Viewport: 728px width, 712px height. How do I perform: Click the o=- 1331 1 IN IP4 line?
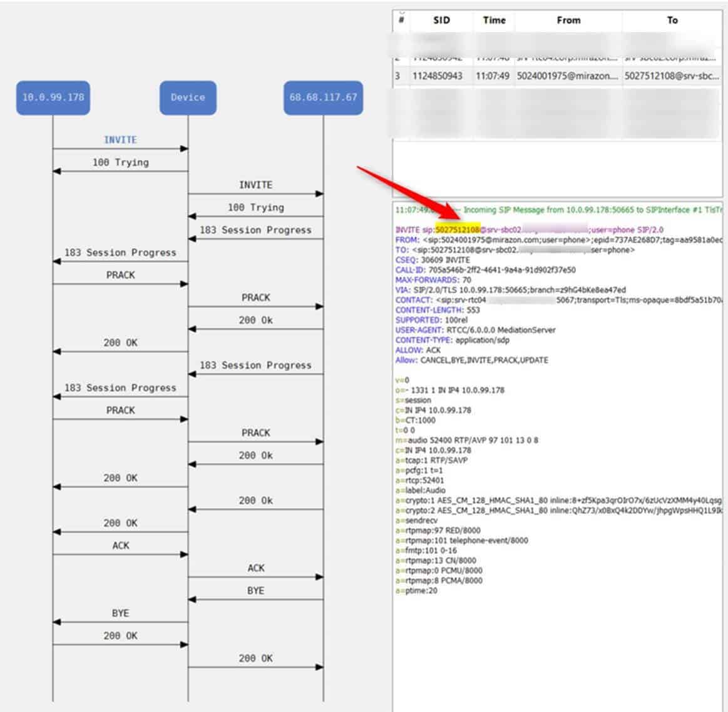[450, 390]
